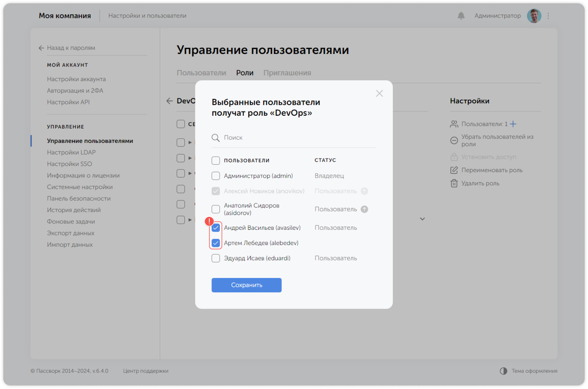This screenshot has width=588, height=389.
Task: Click the administrator avatar picture
Action: (534, 16)
